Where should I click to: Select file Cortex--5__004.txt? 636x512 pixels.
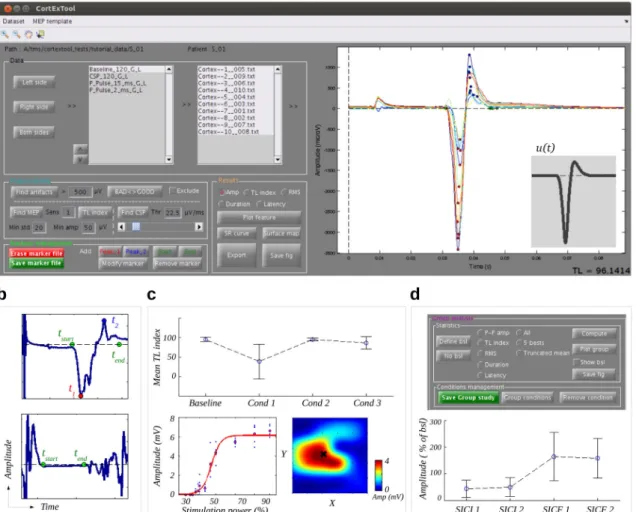point(236,97)
